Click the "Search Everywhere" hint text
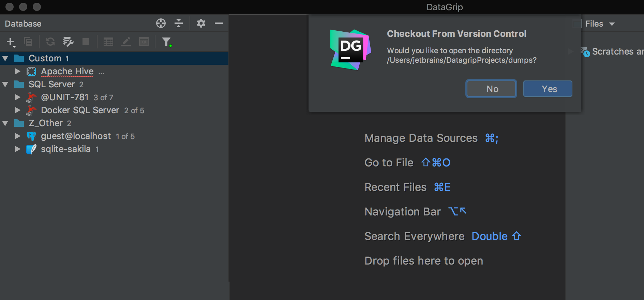The image size is (644, 300). pyautogui.click(x=415, y=236)
